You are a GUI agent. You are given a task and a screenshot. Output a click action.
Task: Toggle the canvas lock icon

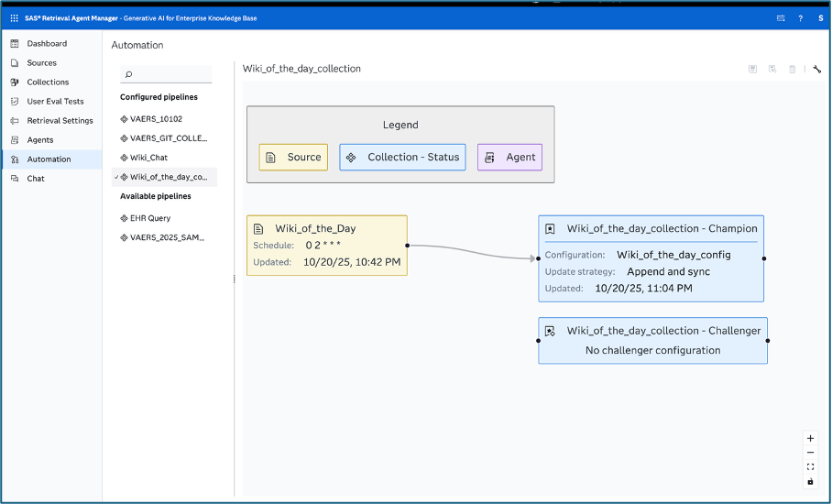[x=810, y=481]
